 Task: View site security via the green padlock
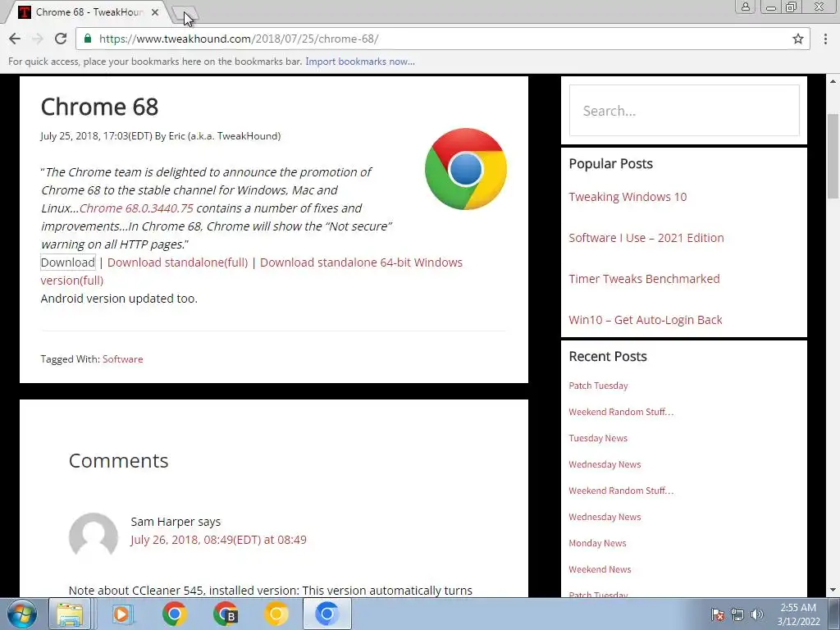(x=88, y=39)
